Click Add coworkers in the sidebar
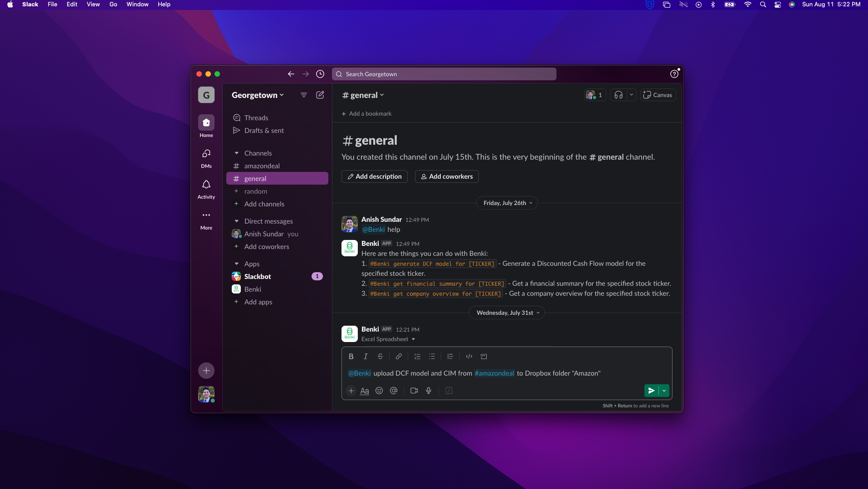This screenshot has height=489, width=868. click(277, 247)
